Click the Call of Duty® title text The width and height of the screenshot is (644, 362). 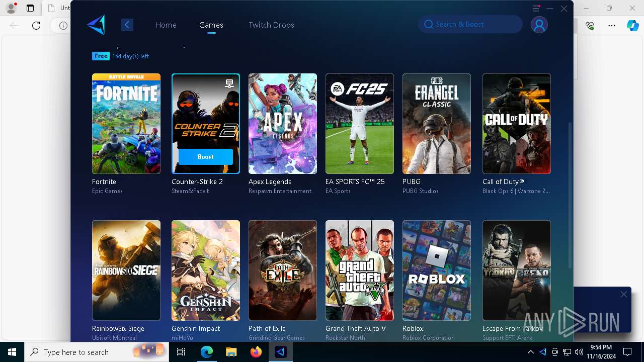pos(503,182)
